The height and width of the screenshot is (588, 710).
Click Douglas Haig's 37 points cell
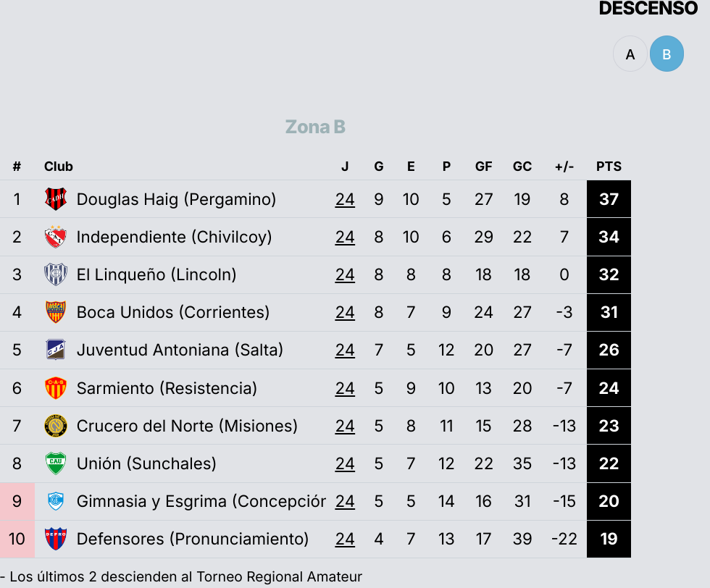pos(609,199)
